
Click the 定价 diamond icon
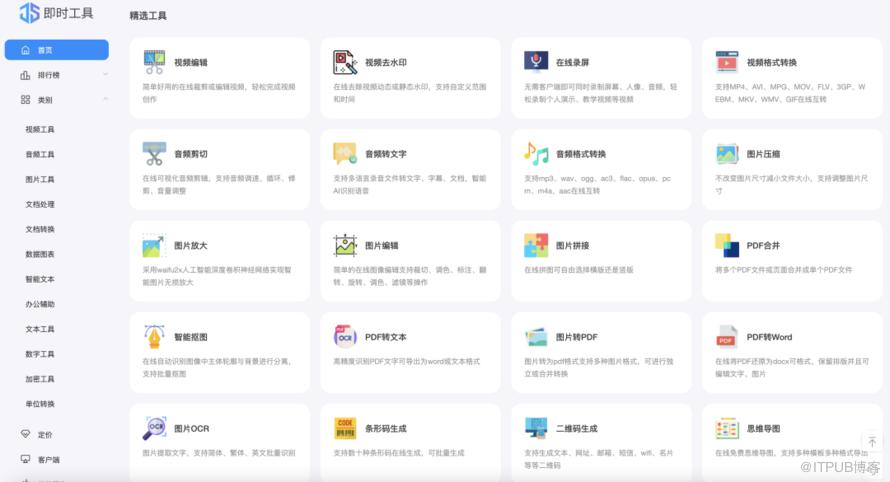click(x=25, y=434)
